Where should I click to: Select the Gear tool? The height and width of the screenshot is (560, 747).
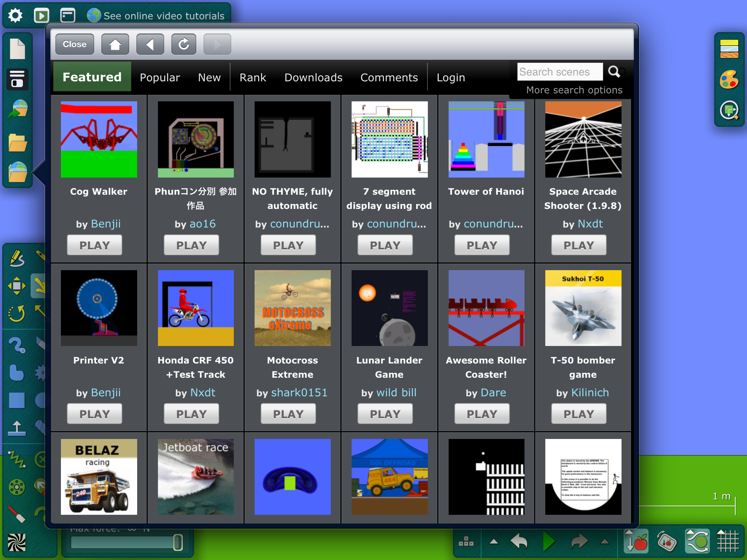[x=41, y=373]
